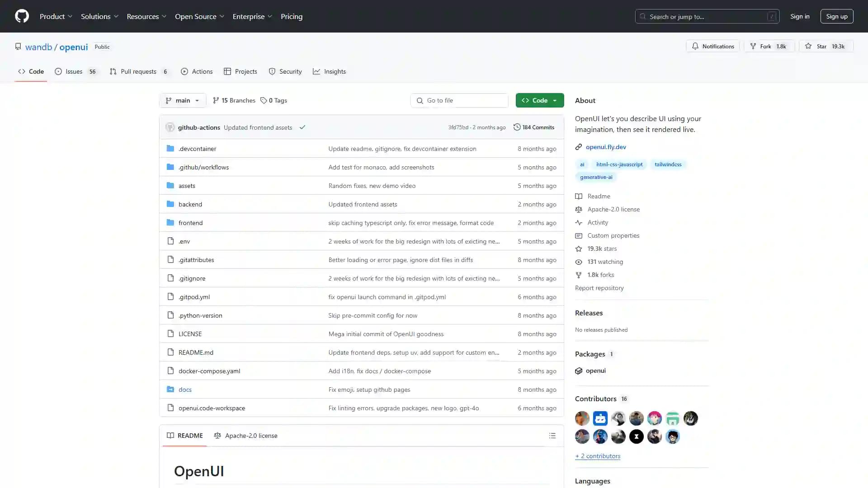
Task: Expand the 15 Branches dropdown
Action: coord(234,99)
